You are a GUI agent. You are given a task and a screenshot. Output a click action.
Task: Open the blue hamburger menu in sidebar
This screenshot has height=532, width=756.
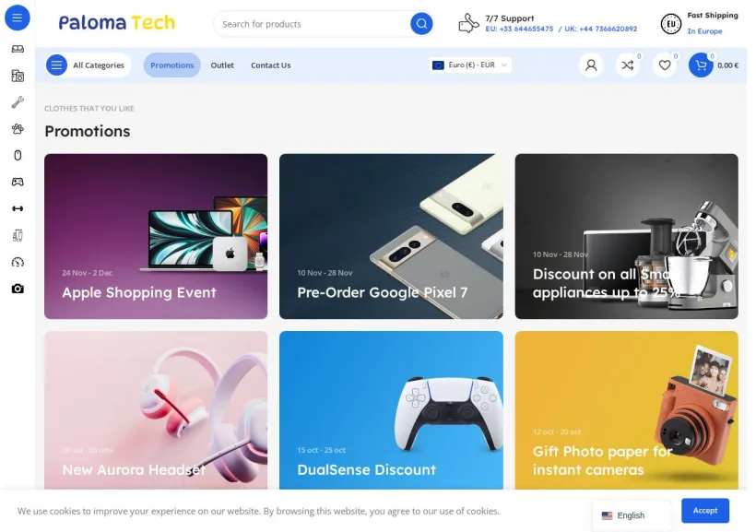pyautogui.click(x=18, y=18)
